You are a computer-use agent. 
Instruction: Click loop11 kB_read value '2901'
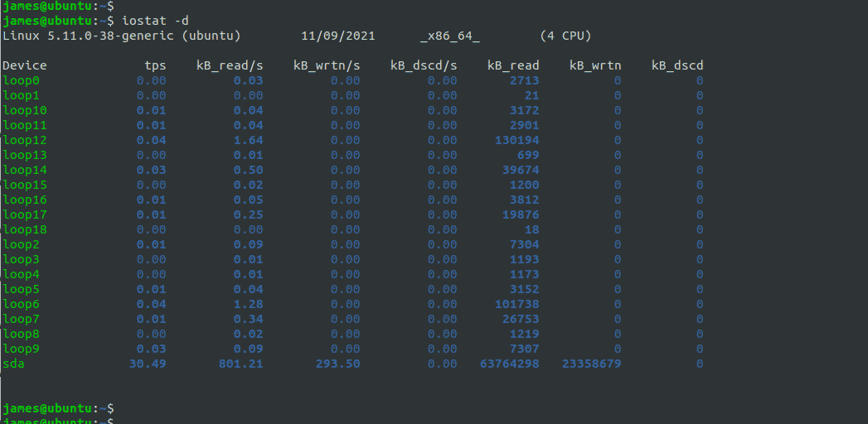point(524,126)
